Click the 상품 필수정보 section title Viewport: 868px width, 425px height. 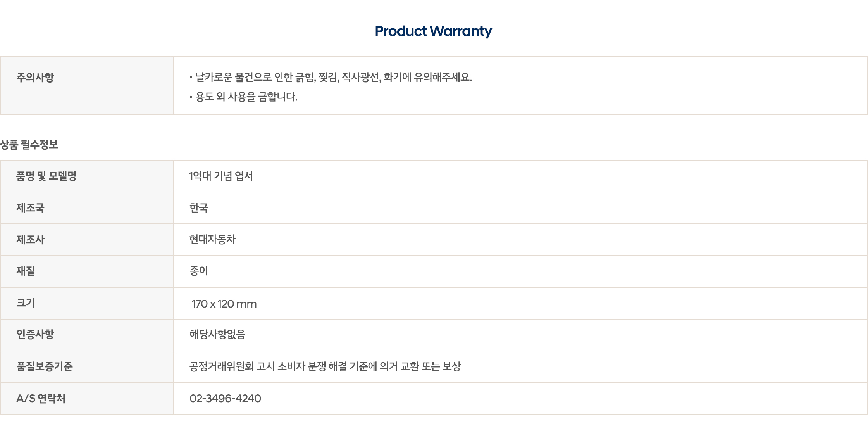[29, 145]
